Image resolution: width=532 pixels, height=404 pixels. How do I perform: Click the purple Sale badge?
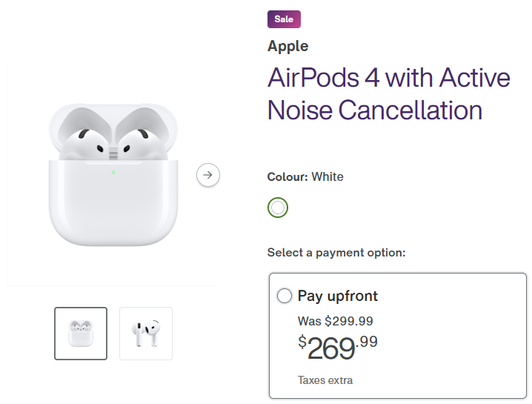coord(284,19)
